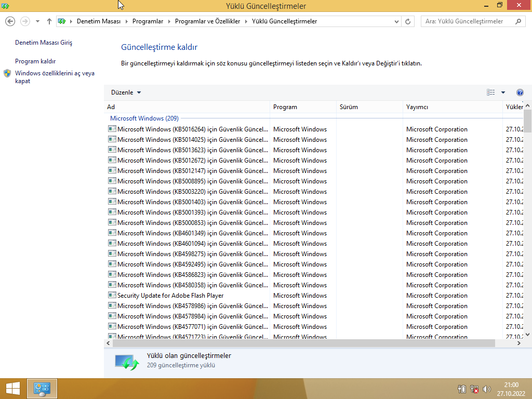Expand the address bar history dropdown
Image resolution: width=532 pixels, height=399 pixels.
396,21
